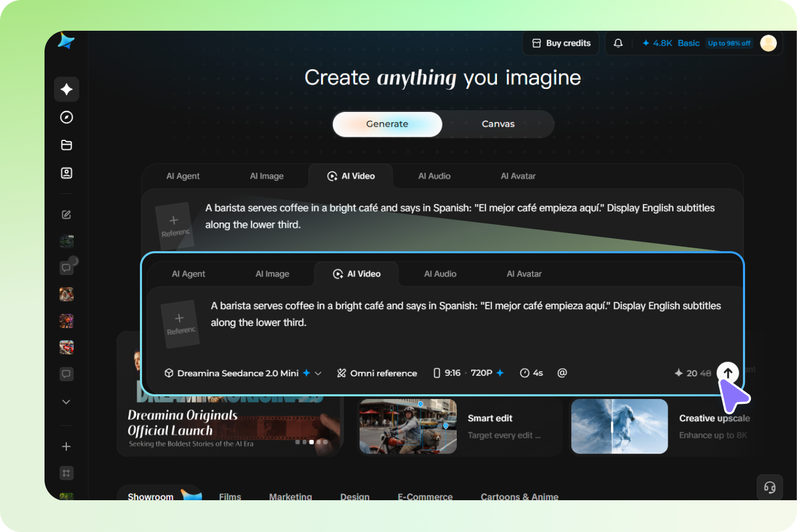Click the pencil new-creation icon in the sidebar
This screenshot has width=797, height=532.
tap(66, 215)
